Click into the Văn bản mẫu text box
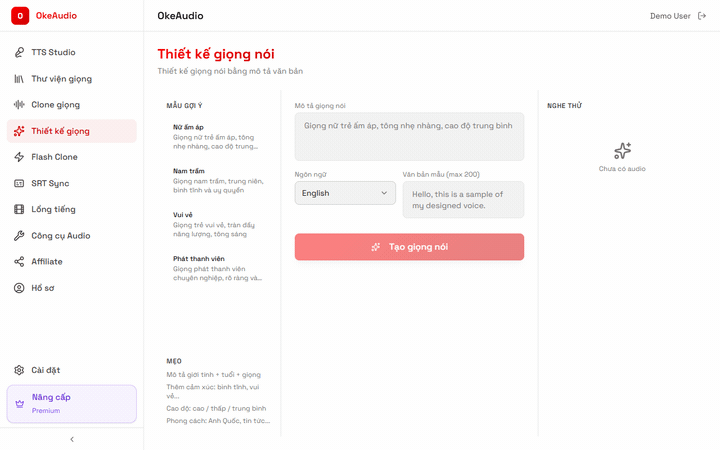720x450 pixels. tap(463, 199)
